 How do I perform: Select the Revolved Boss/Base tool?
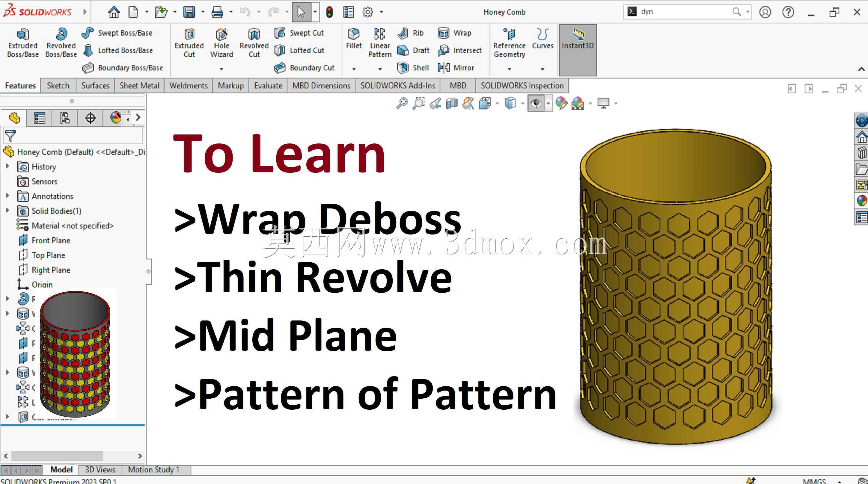61,43
